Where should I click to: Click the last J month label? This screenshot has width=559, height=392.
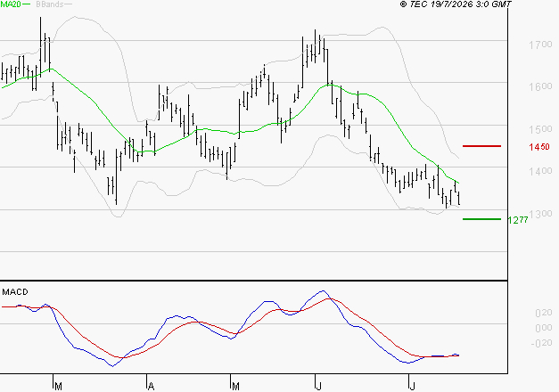[x=412, y=387]
